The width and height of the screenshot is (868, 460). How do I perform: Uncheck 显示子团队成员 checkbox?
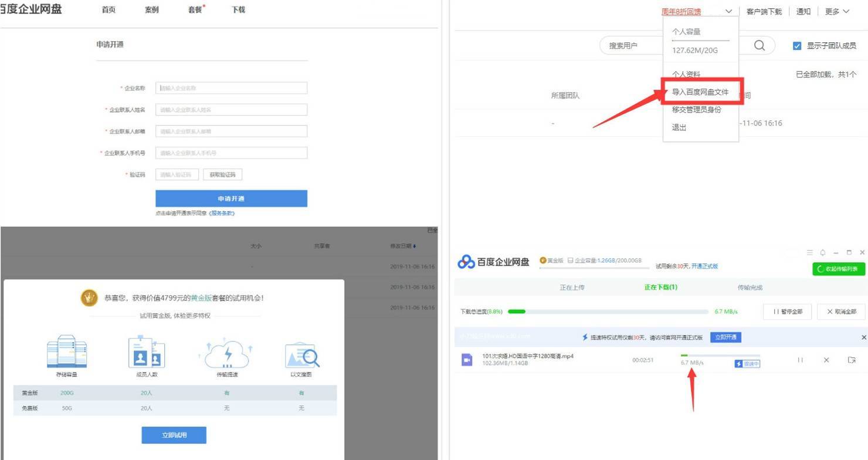pos(797,46)
